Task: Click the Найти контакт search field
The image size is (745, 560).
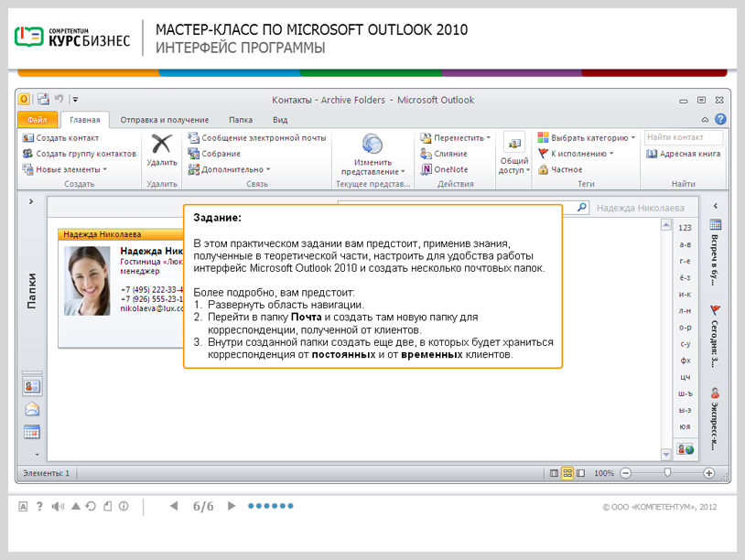Action: [684, 137]
